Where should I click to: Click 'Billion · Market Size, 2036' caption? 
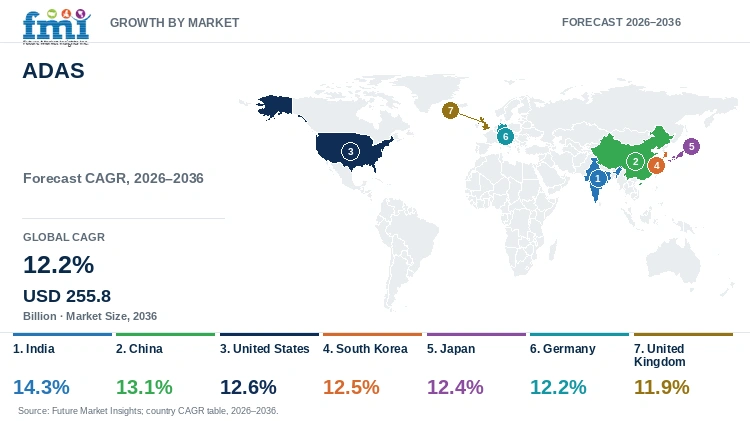pyautogui.click(x=90, y=316)
